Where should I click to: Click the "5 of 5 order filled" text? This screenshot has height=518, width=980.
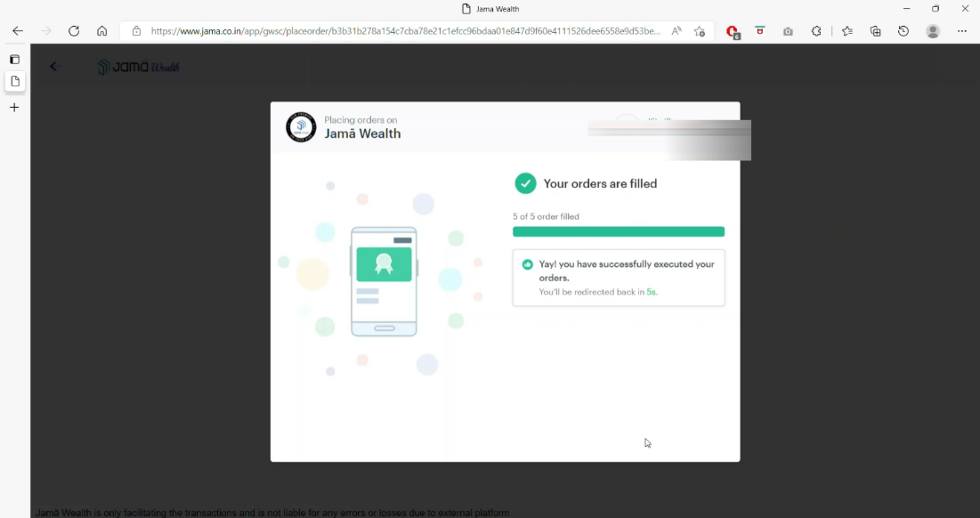546,217
